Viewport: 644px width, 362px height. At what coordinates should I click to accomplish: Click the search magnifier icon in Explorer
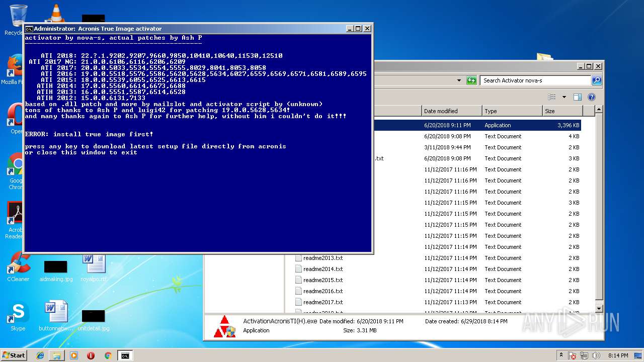tap(596, 80)
